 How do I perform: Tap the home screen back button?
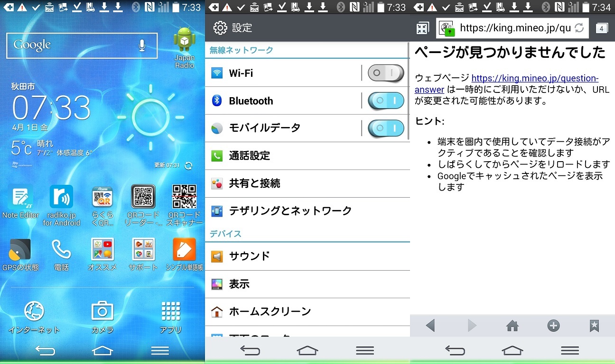[x=46, y=351]
